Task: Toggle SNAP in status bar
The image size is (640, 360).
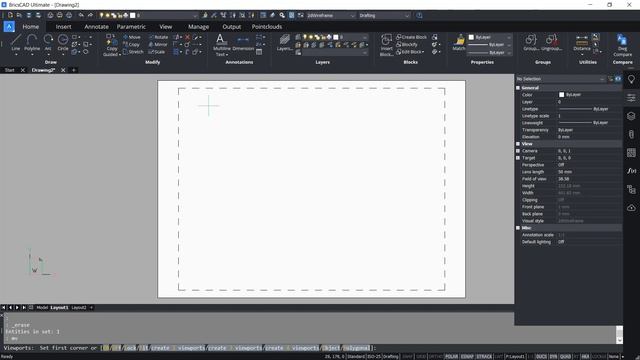Action: 407,357
